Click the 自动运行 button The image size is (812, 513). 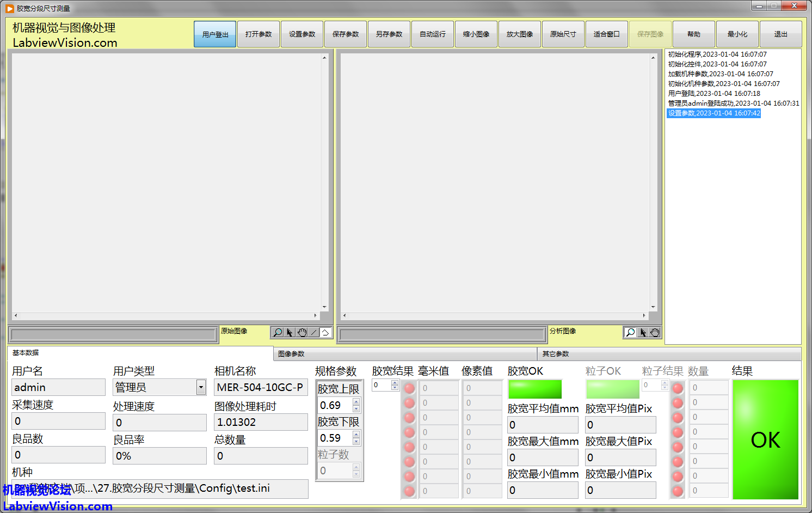click(x=433, y=34)
